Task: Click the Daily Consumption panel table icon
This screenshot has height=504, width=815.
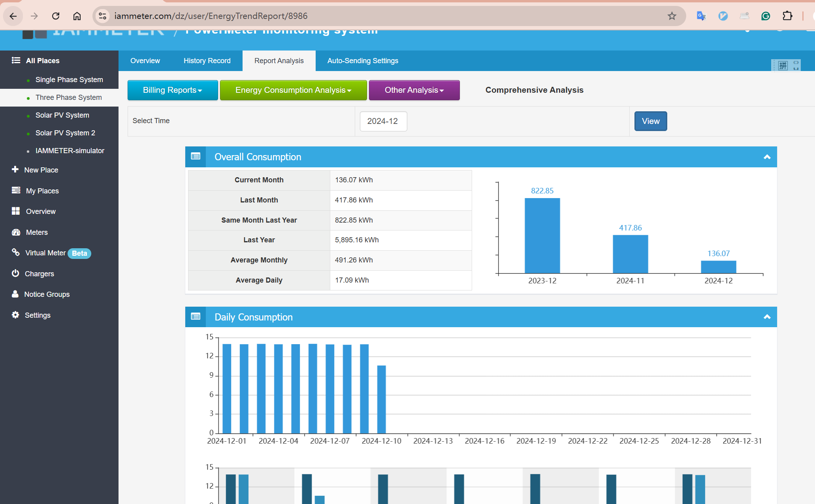Action: tap(196, 317)
